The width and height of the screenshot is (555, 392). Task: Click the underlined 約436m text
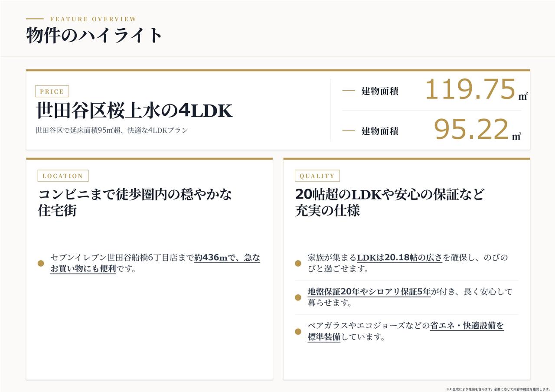tap(211, 258)
